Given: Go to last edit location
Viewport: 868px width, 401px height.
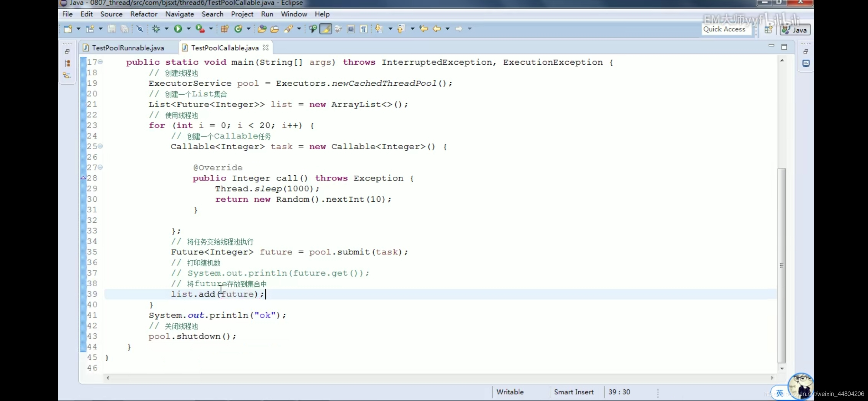Looking at the screenshot, I should (423, 29).
